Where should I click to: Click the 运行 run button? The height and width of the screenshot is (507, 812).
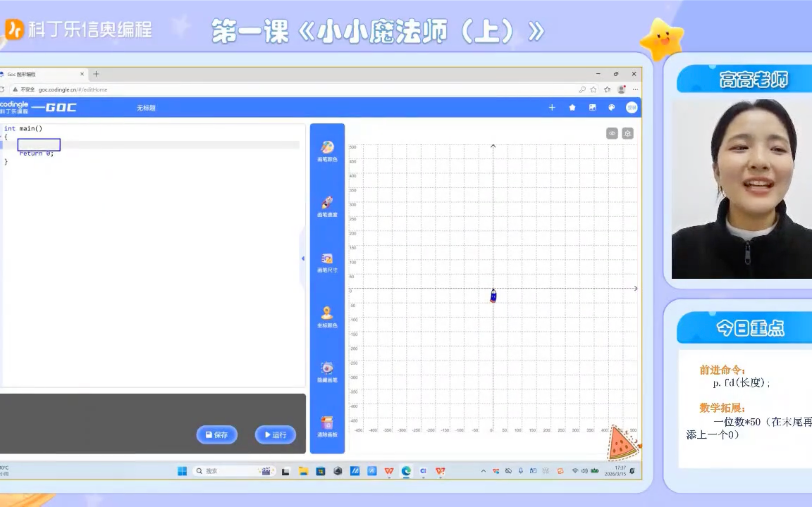point(275,435)
